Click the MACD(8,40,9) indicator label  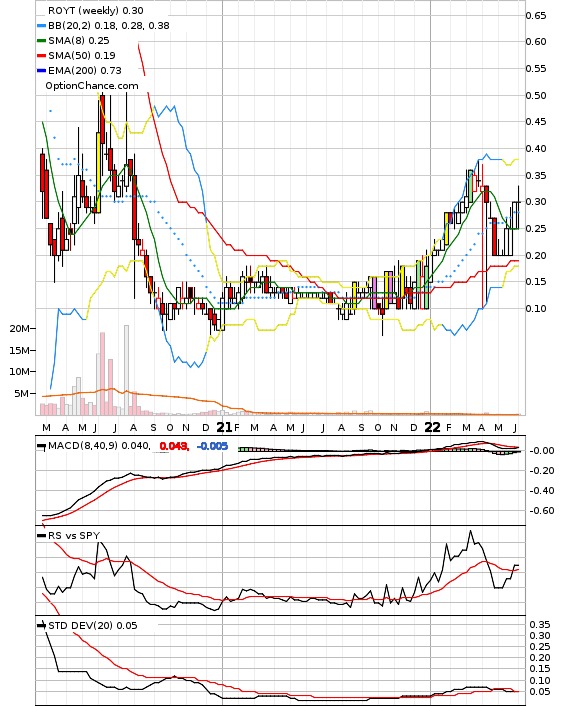click(83, 446)
